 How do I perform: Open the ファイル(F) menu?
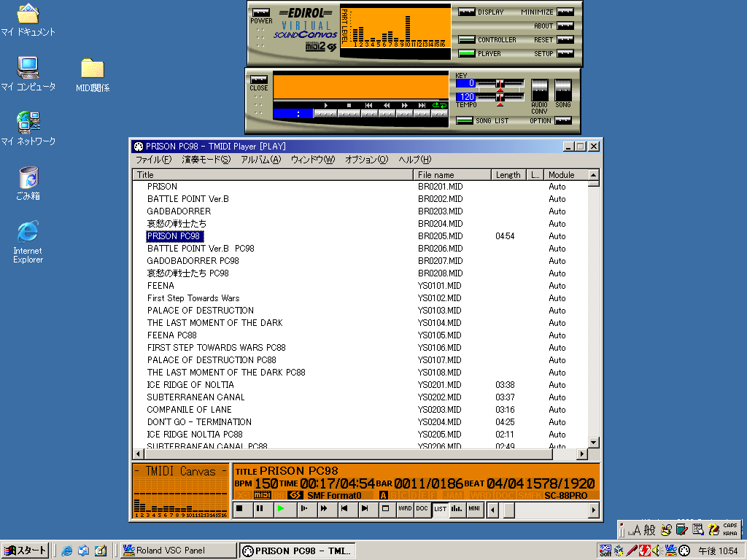153,160
